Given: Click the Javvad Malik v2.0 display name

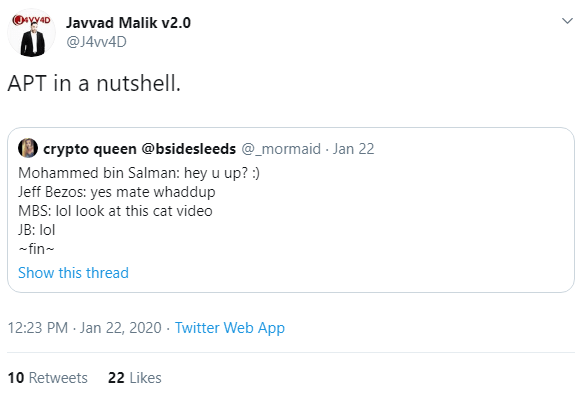Looking at the screenshot, I should [128, 23].
